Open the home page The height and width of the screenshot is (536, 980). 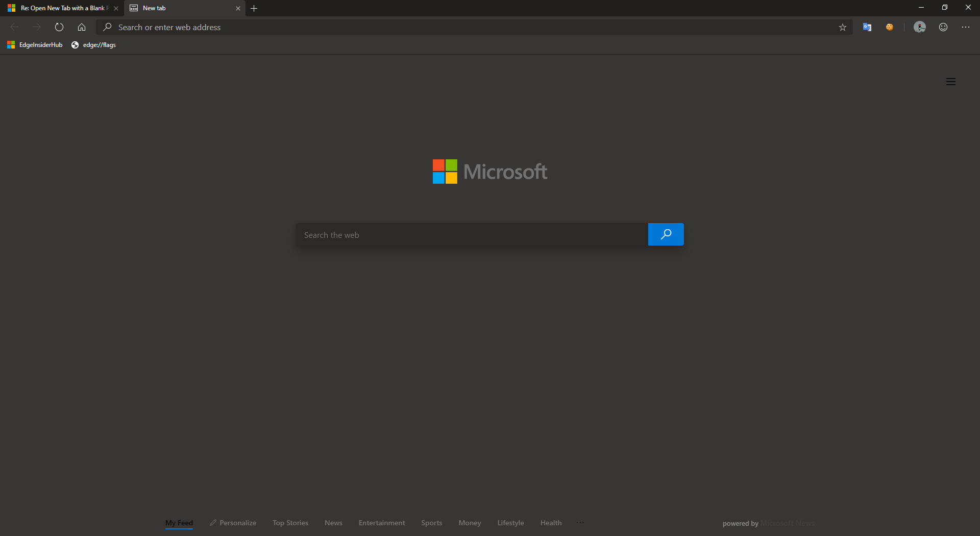[x=81, y=27]
